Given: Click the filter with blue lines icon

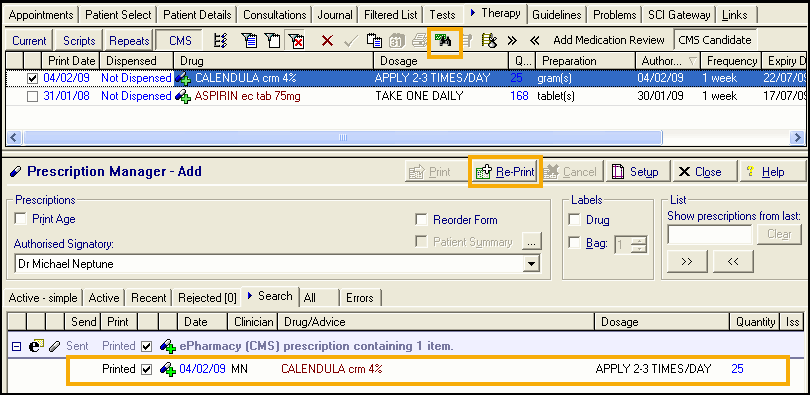Looking at the screenshot, I should (x=250, y=40).
